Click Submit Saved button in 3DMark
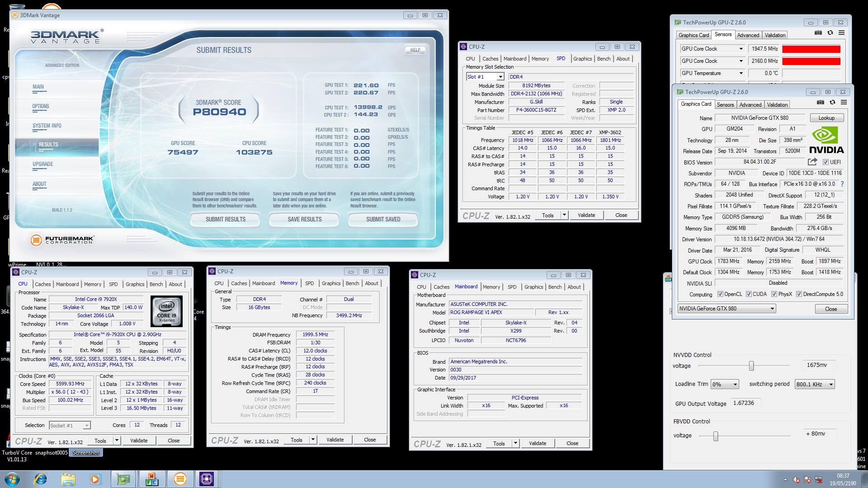 click(x=383, y=220)
